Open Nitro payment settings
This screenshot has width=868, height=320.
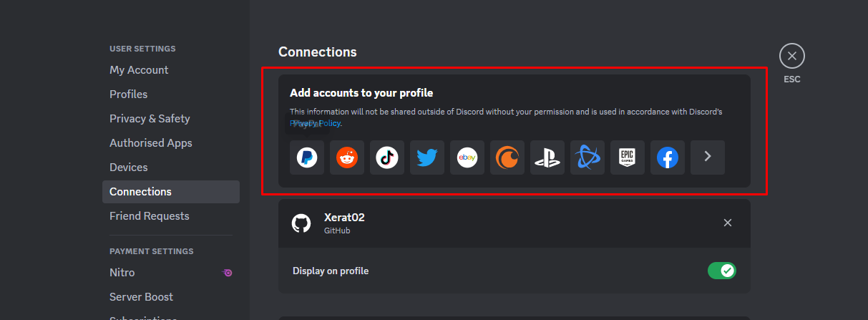[122, 273]
